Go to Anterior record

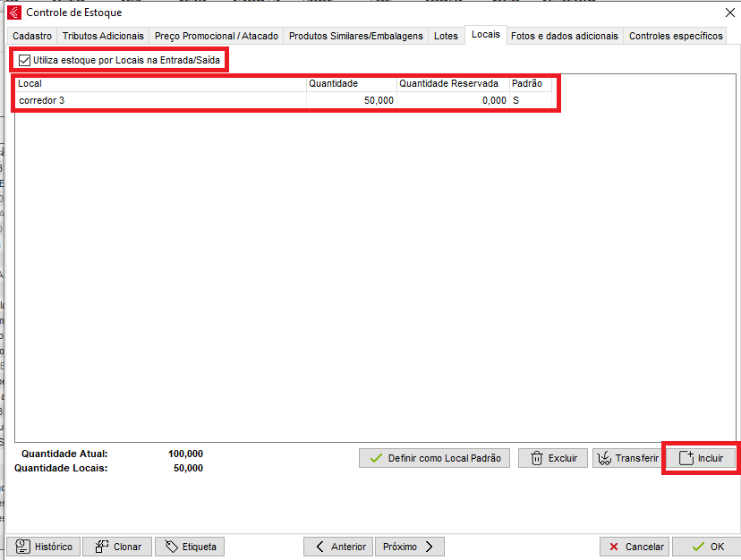pyautogui.click(x=338, y=547)
